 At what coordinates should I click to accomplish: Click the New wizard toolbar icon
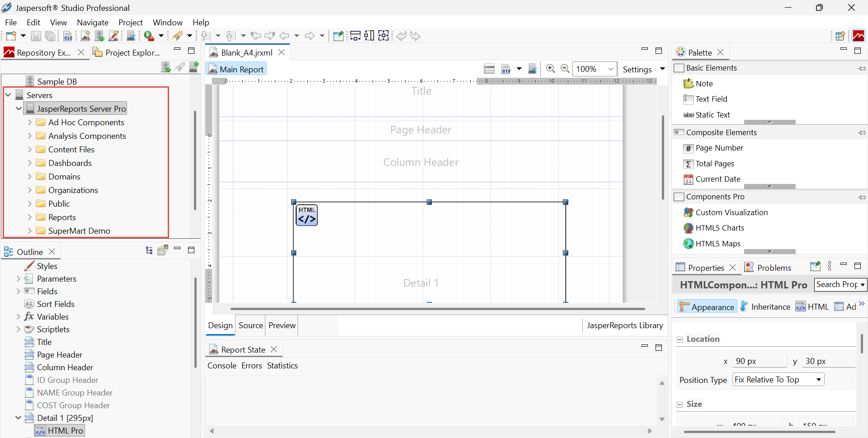pos(11,36)
